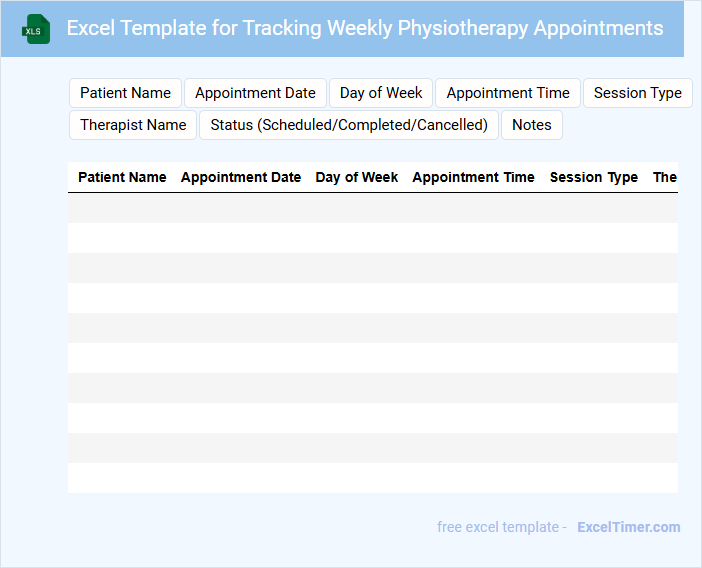Click the second empty white table row
Screen dimensions: 702x568
tap(372, 298)
